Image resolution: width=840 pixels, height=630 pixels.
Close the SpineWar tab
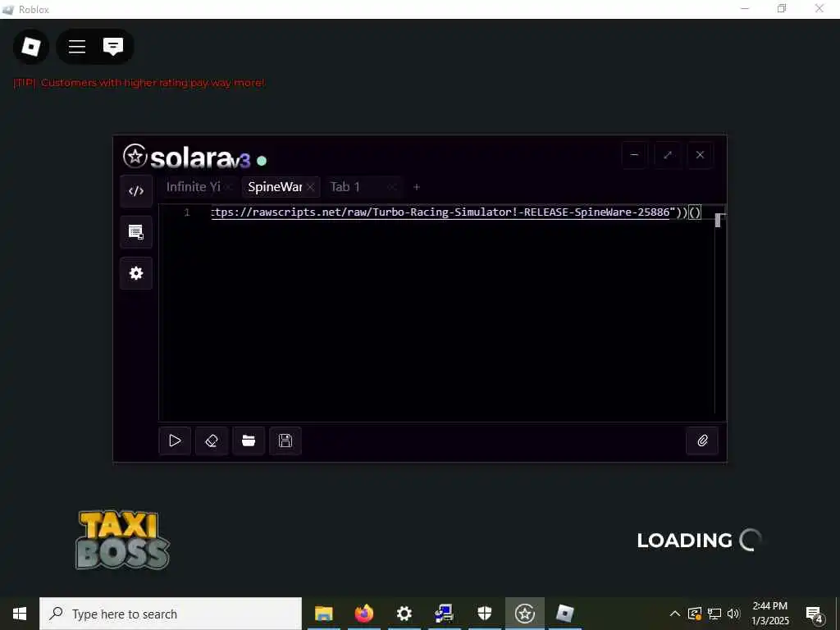[x=311, y=187]
